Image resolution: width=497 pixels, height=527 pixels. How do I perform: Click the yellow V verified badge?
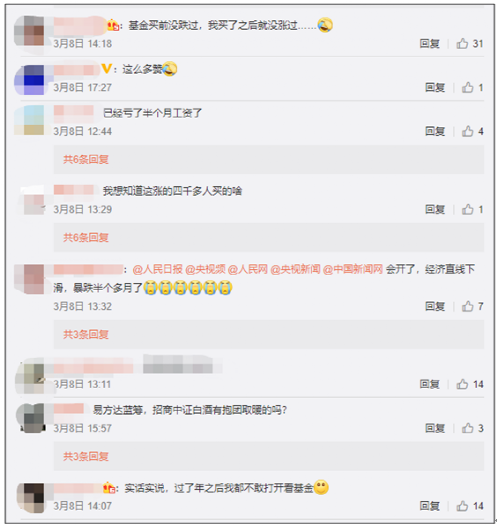(x=107, y=69)
